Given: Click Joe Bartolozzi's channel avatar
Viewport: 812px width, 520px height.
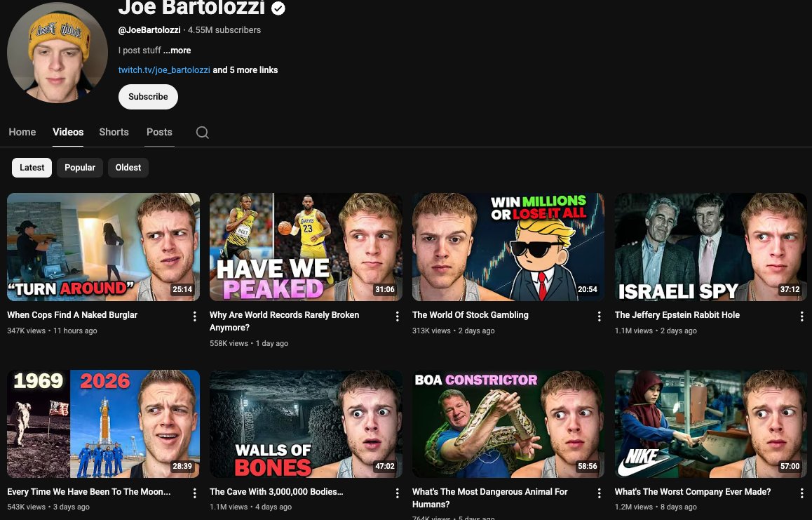Looking at the screenshot, I should 57,53.
